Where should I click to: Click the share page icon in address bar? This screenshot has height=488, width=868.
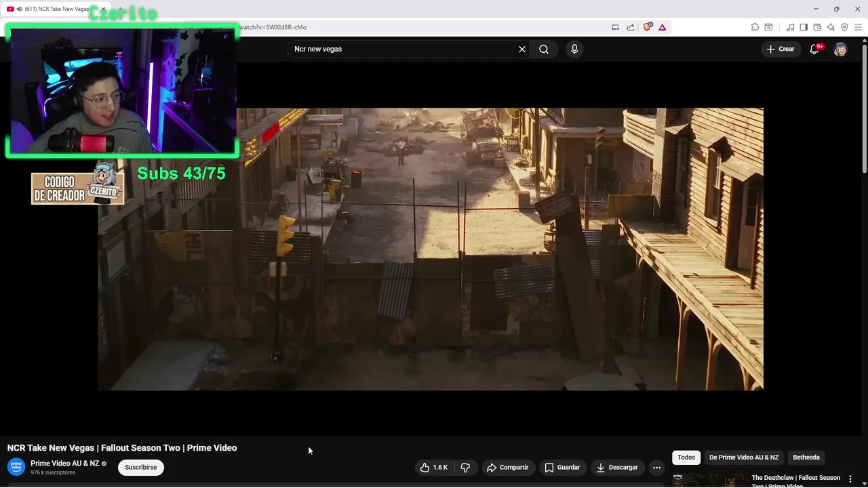click(x=631, y=27)
